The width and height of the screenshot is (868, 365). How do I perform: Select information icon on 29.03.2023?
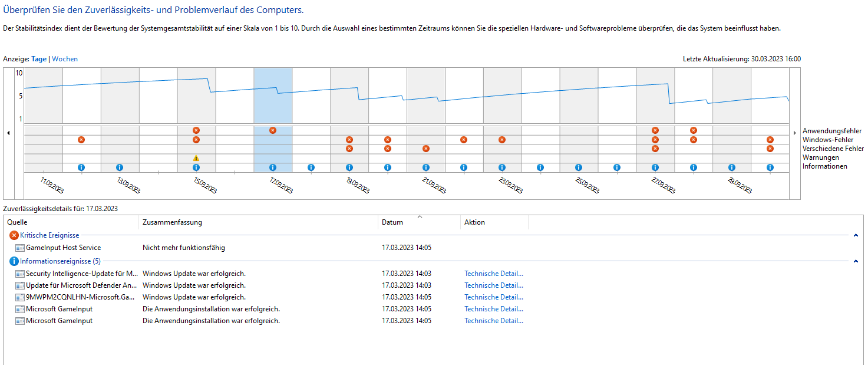pyautogui.click(x=732, y=167)
